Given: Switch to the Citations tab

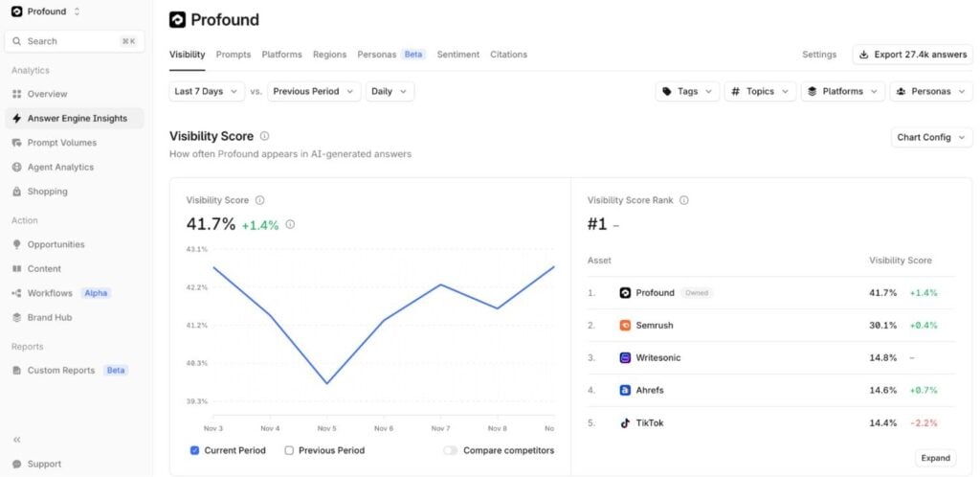Looking at the screenshot, I should point(509,55).
